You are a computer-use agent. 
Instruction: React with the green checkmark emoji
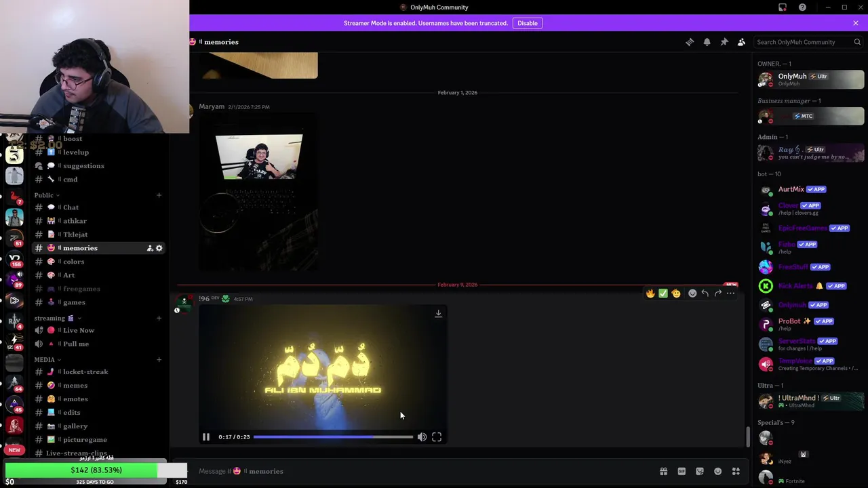663,293
